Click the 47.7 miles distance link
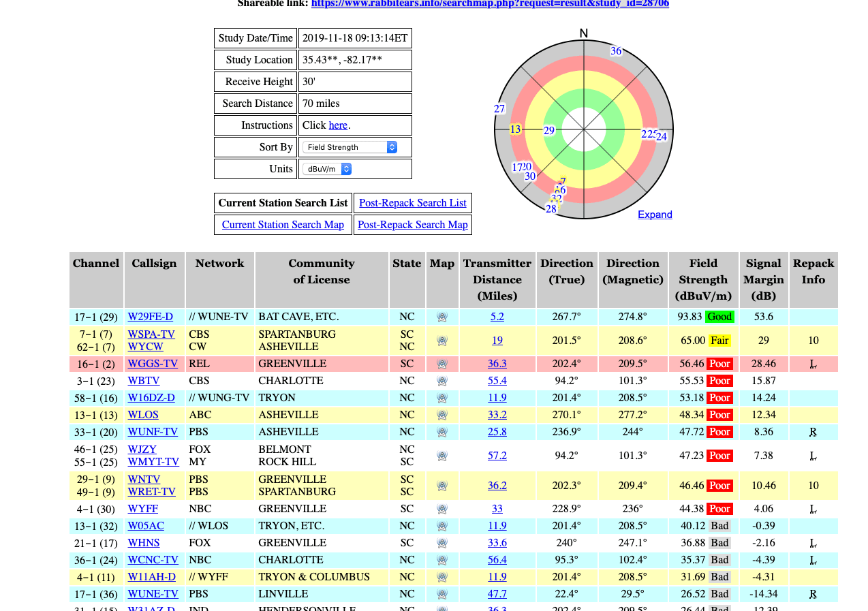This screenshot has height=611, width=868. point(497,594)
